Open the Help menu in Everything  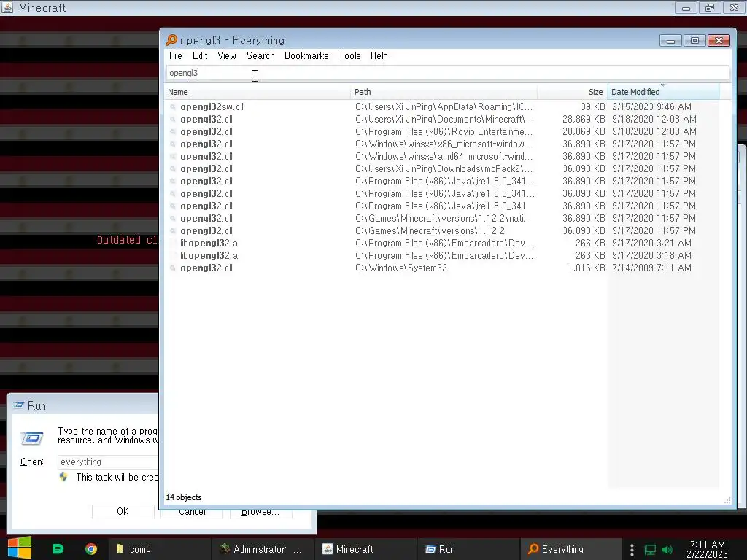click(x=379, y=55)
